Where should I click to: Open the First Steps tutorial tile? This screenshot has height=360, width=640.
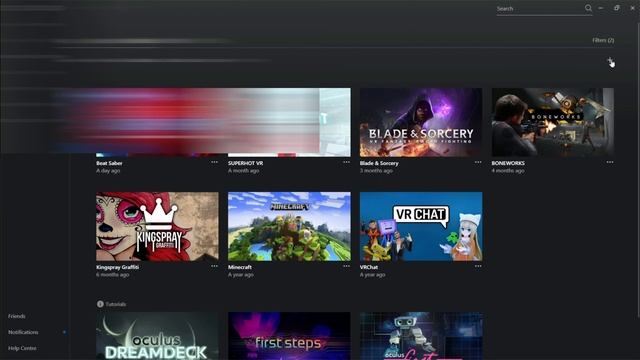[289, 336]
